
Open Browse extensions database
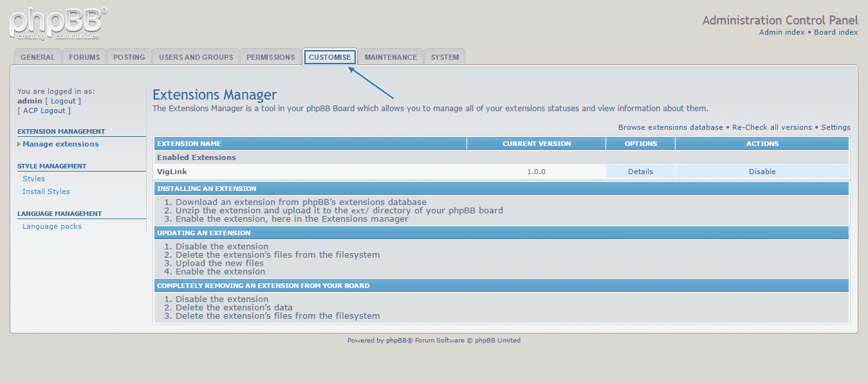(x=669, y=127)
